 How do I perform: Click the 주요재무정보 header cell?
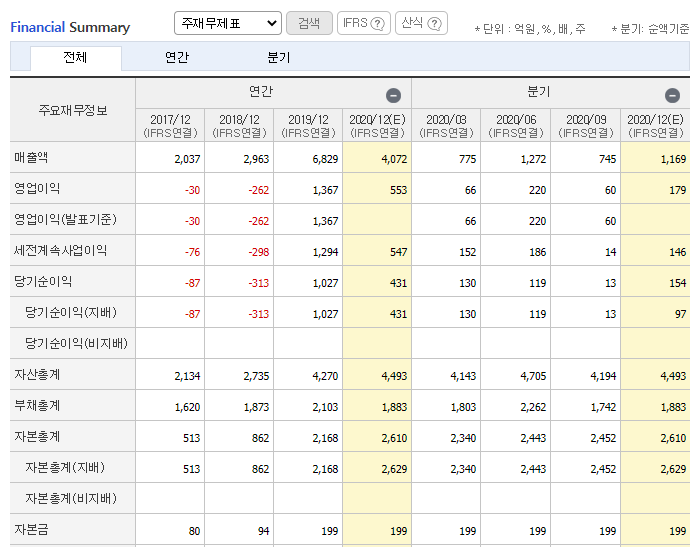pyautogui.click(x=73, y=110)
